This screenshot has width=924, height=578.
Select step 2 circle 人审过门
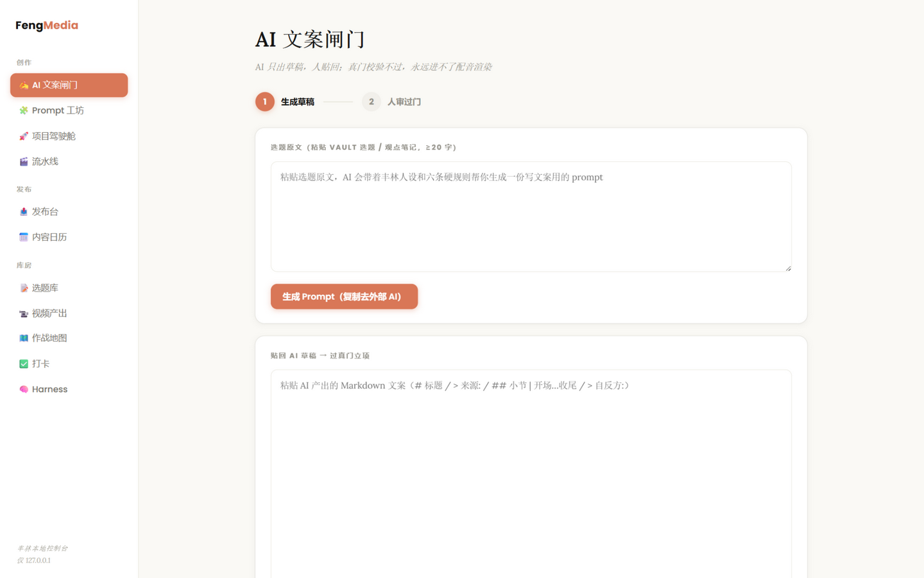coord(371,101)
